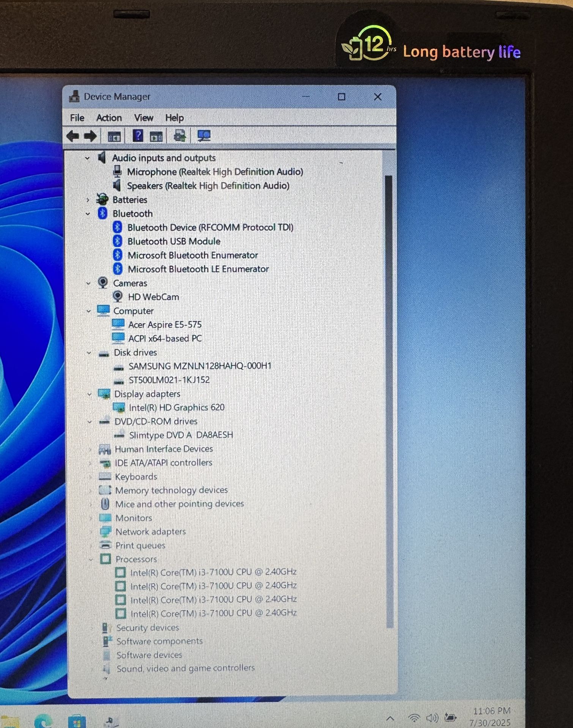Select the Bluetooth category icon
573x728 pixels.
click(102, 213)
